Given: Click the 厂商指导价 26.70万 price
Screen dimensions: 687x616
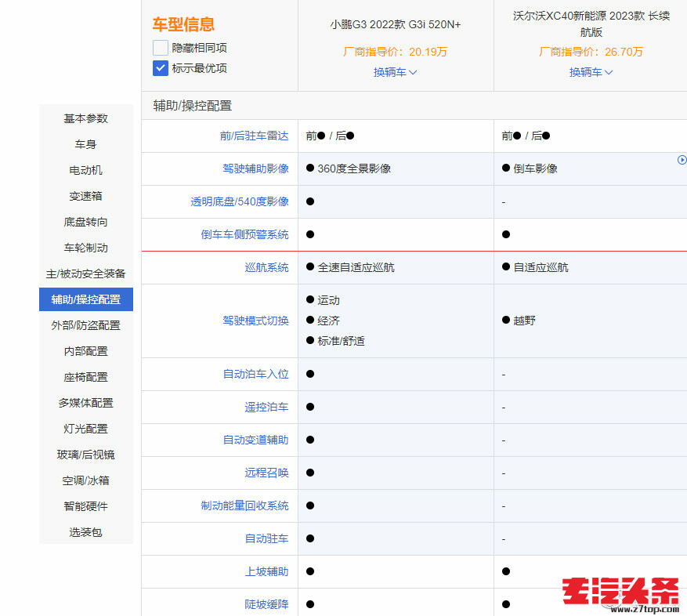Looking at the screenshot, I should tap(591, 52).
